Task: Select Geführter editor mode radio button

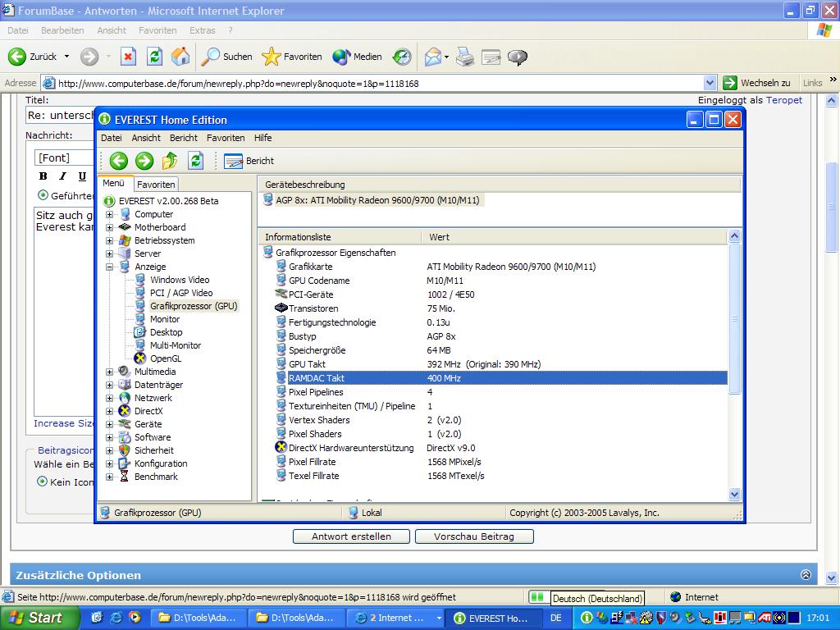Action: click(43, 195)
